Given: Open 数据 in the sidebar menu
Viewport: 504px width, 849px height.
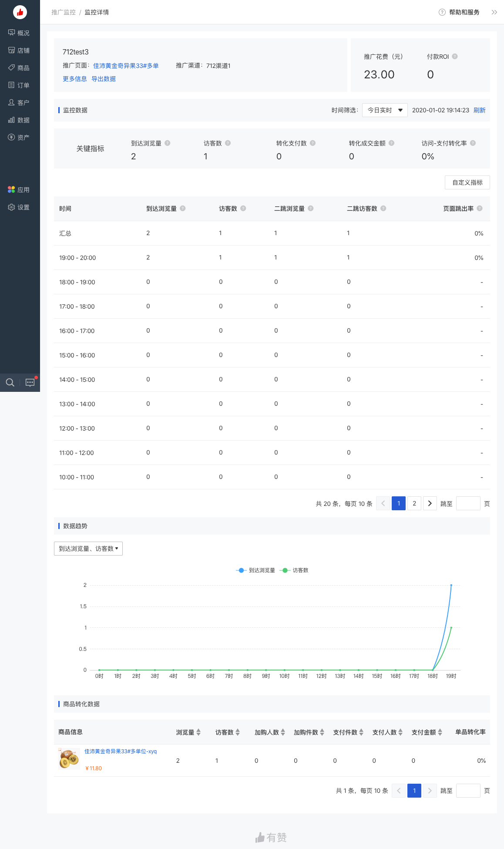Looking at the screenshot, I should tap(20, 120).
